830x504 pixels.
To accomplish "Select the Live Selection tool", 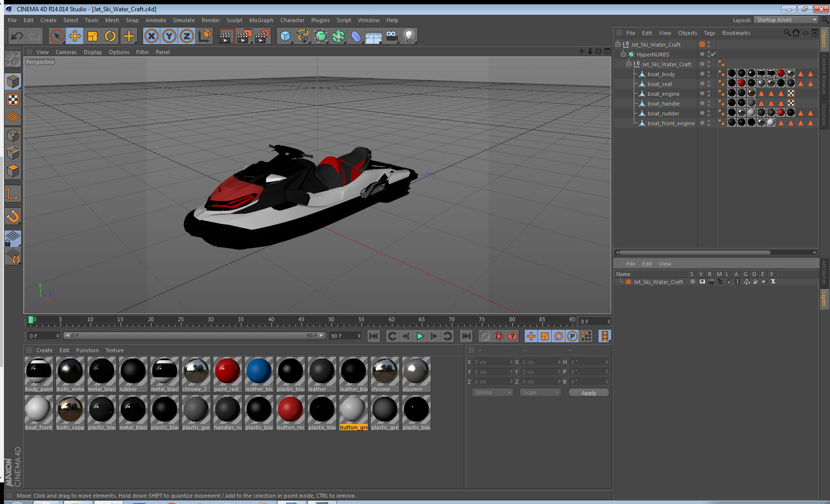I will coord(57,36).
